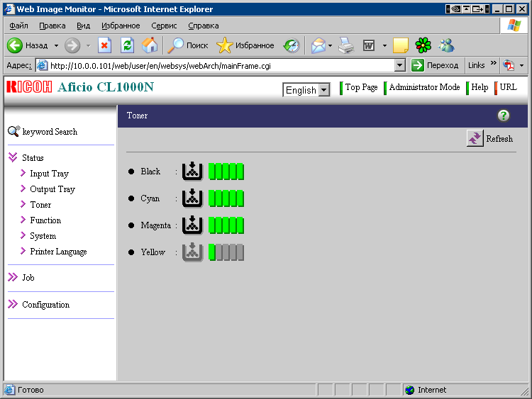Click the Print icon in toolbar
This screenshot has height=399, width=532.
pos(346,45)
